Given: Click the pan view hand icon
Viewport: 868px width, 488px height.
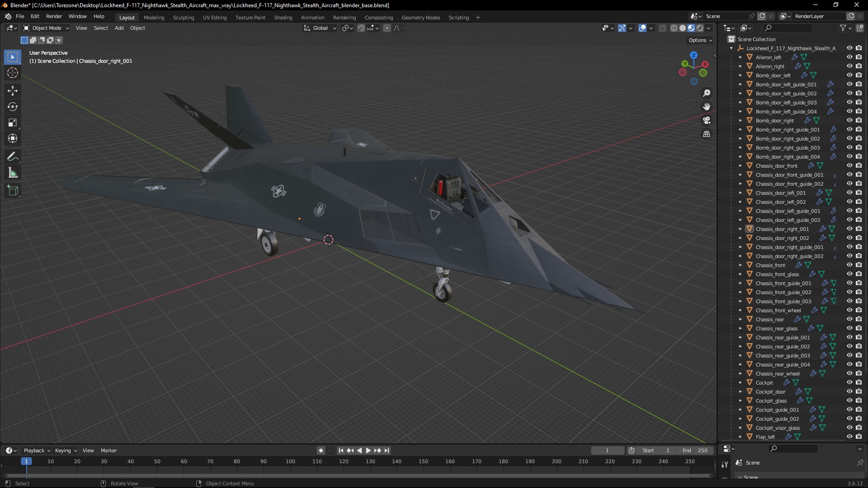Looking at the screenshot, I should [x=707, y=107].
